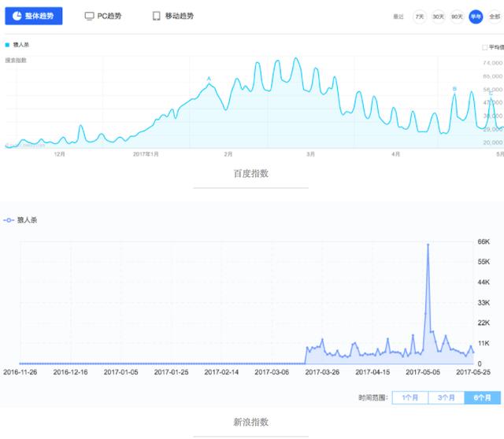Click marker B on the Baidu curve

[454, 89]
